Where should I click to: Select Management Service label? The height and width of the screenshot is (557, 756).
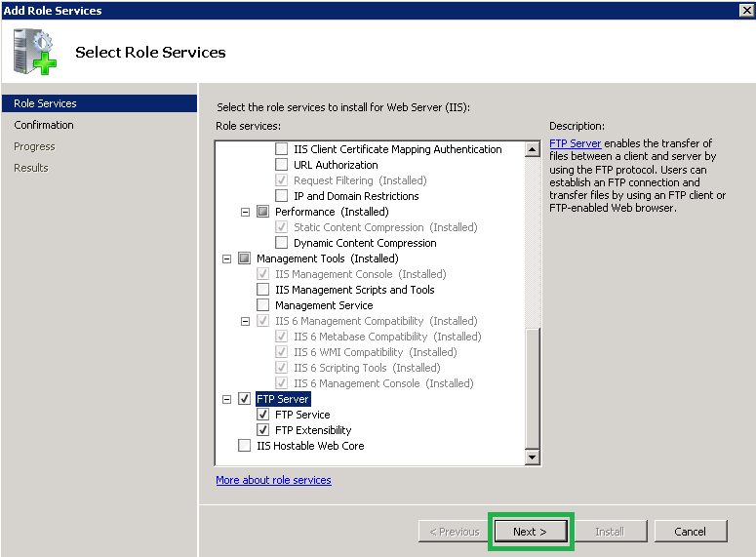324,305
